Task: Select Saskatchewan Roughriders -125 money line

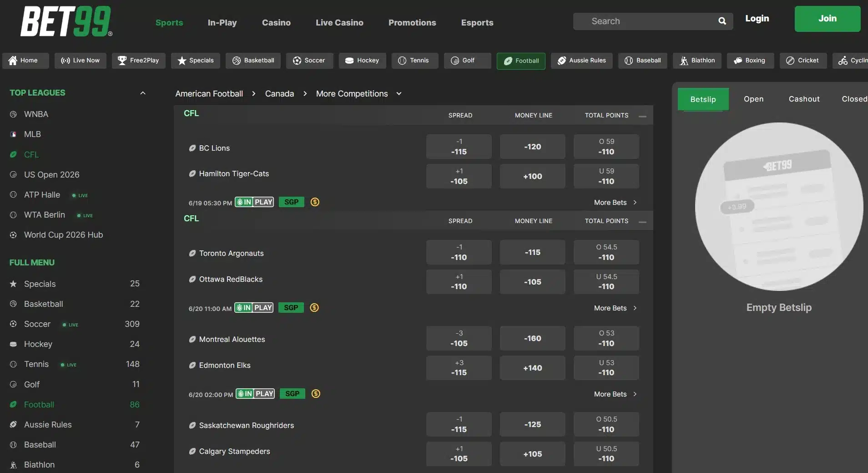Action: coord(533,424)
